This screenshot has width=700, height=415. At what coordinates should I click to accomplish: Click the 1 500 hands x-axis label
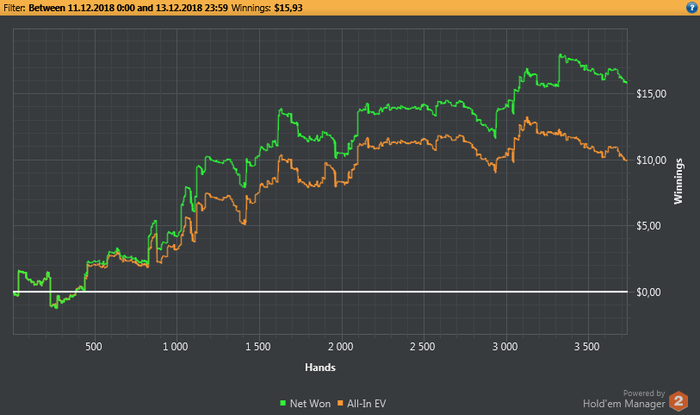pyautogui.click(x=258, y=347)
